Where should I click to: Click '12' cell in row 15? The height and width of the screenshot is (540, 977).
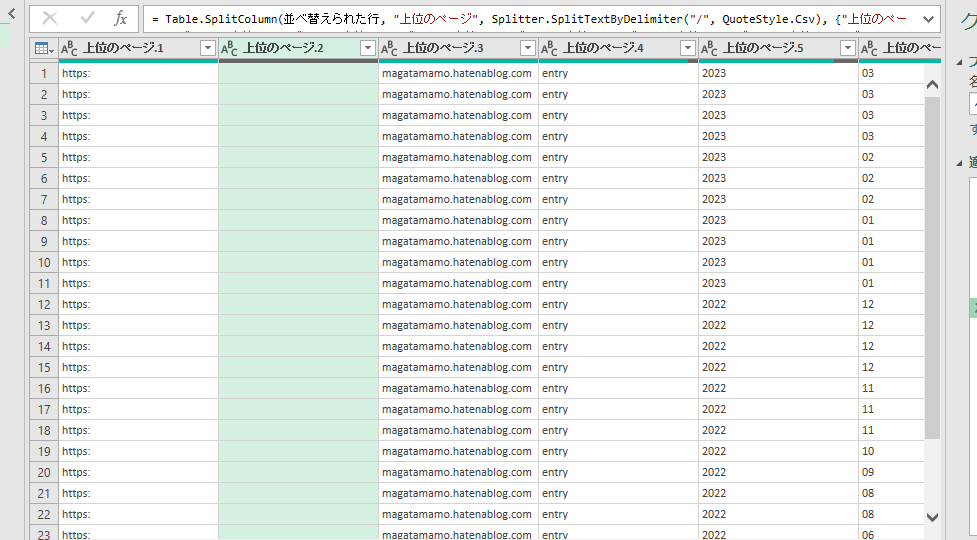click(891, 367)
